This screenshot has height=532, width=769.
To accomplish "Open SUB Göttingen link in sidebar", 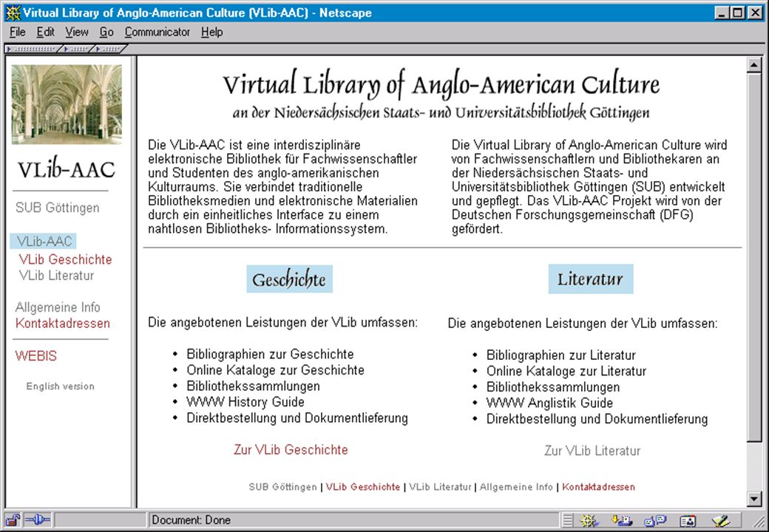I will pos(58,208).
